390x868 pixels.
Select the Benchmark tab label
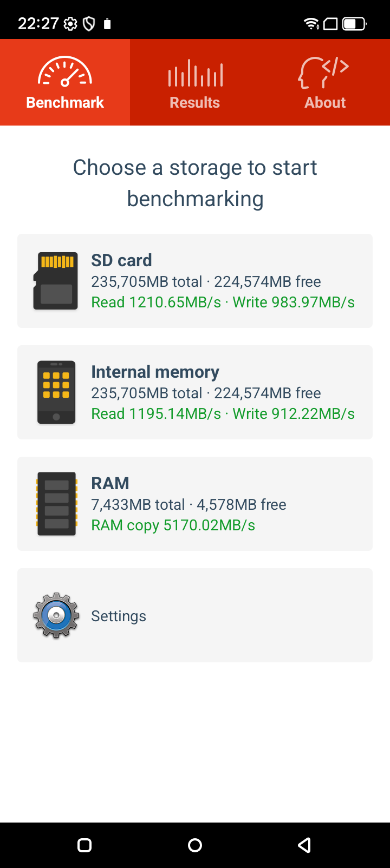(65, 102)
